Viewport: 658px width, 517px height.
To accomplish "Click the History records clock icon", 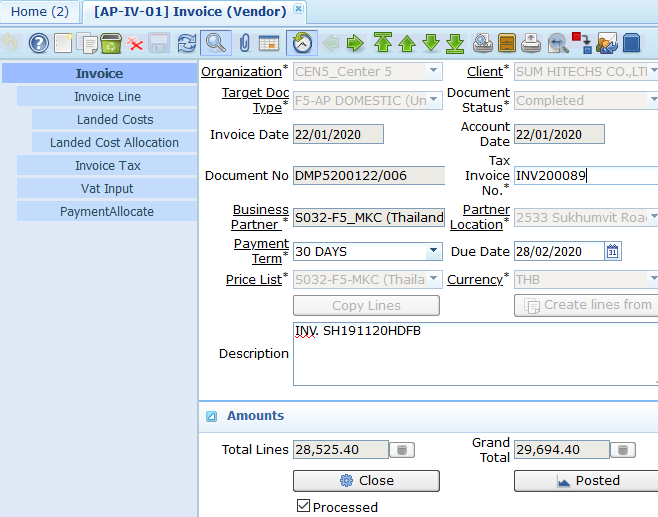I will (x=302, y=43).
